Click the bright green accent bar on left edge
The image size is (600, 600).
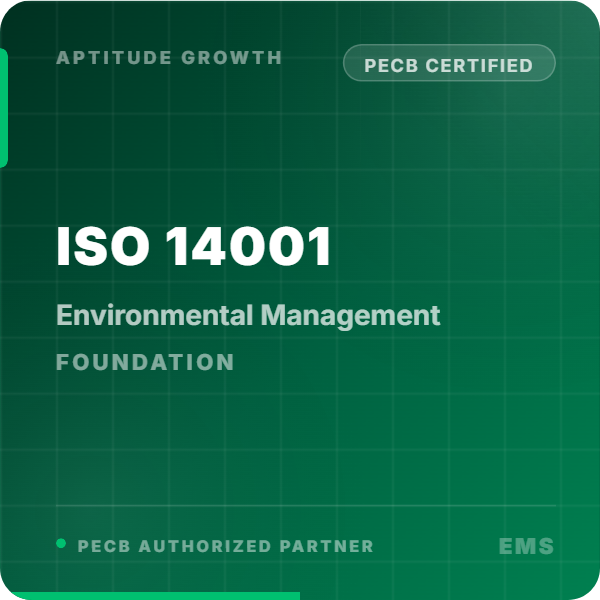3,108
